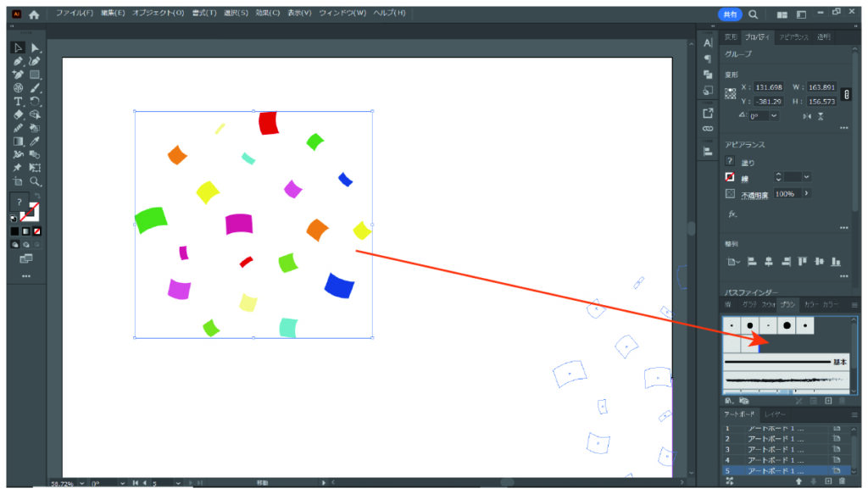This screenshot has width=868, height=494.
Task: Create new brush with plus icon
Action: 828,401
